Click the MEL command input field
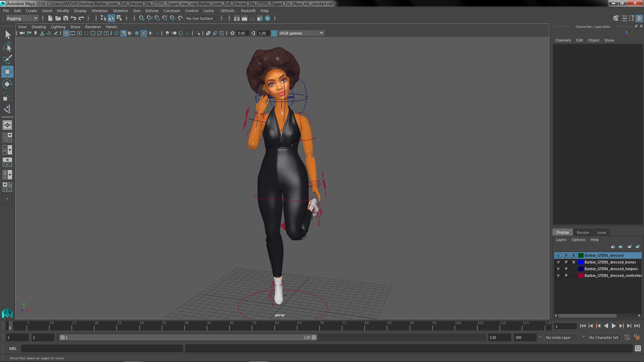The image size is (644, 362). [102, 349]
